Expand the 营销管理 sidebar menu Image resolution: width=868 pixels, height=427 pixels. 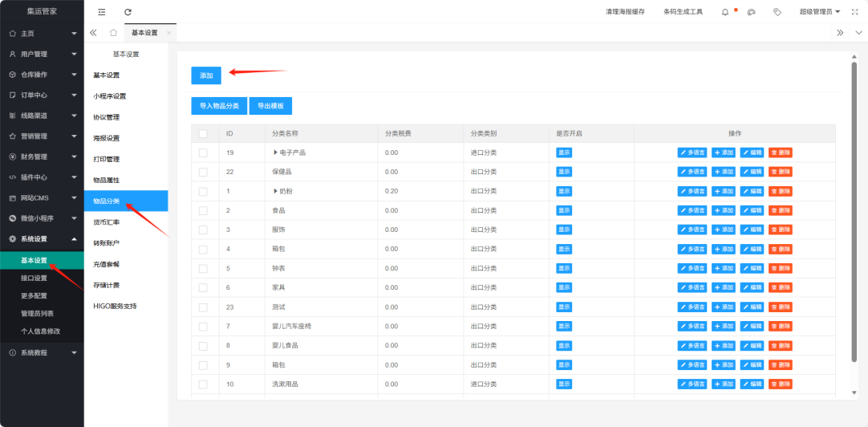42,136
